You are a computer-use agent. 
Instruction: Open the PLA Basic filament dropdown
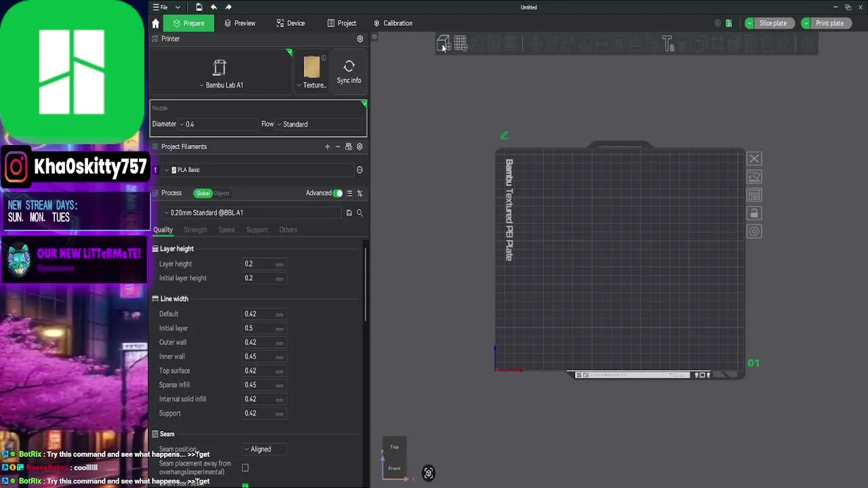[x=258, y=170]
